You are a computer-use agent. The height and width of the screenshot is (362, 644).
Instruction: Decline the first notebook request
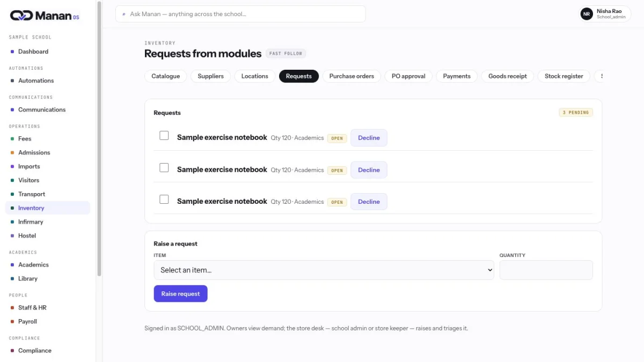point(369,138)
